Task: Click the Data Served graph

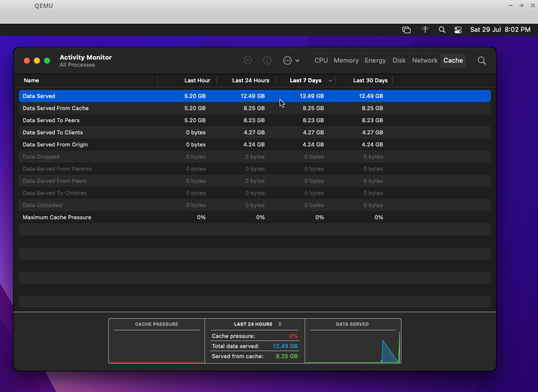Action: pos(352,347)
